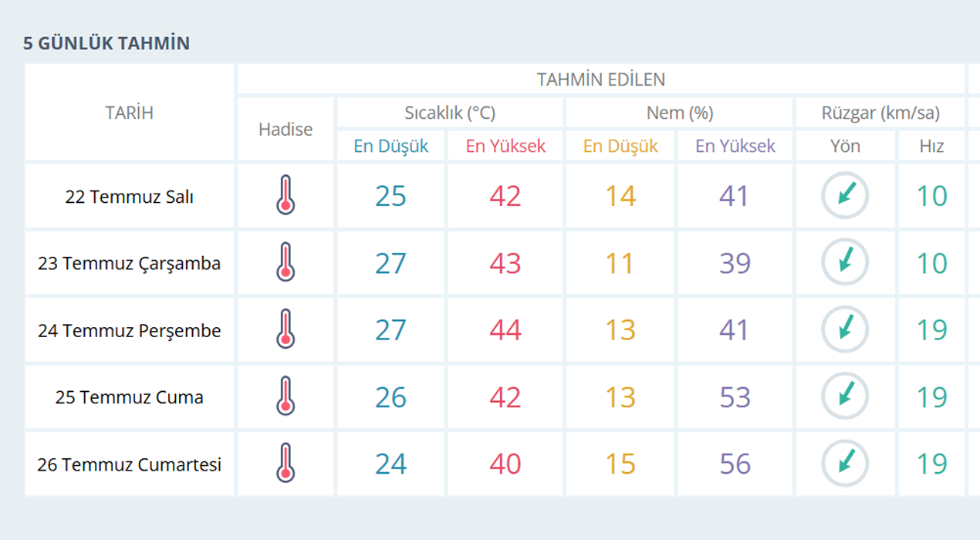Click the wind direction arrow for 26 Temmuz

pos(845,464)
